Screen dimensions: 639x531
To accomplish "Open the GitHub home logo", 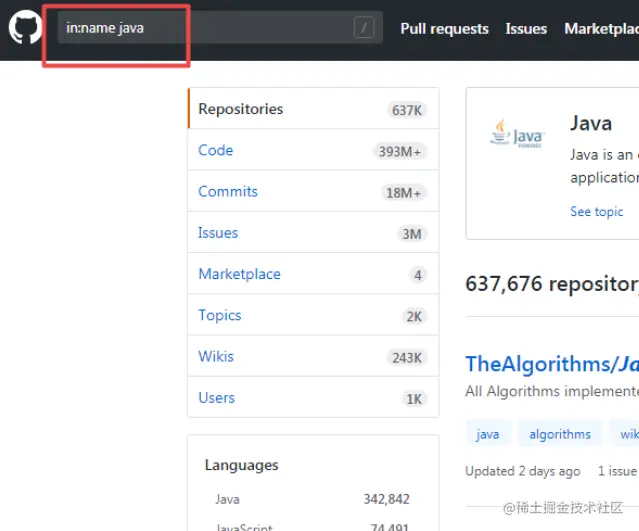I will click(x=25, y=27).
